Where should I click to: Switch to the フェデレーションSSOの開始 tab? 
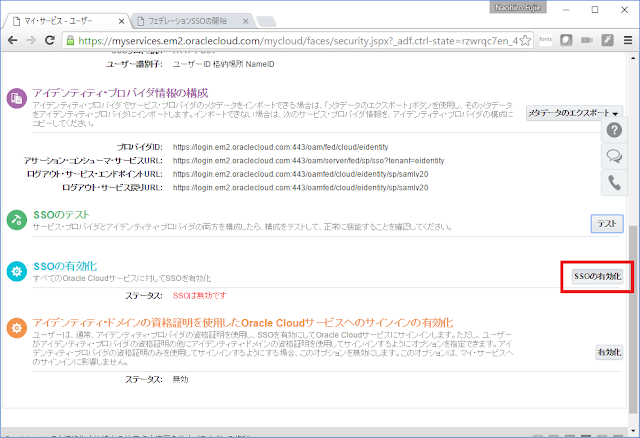pyautogui.click(x=192, y=21)
